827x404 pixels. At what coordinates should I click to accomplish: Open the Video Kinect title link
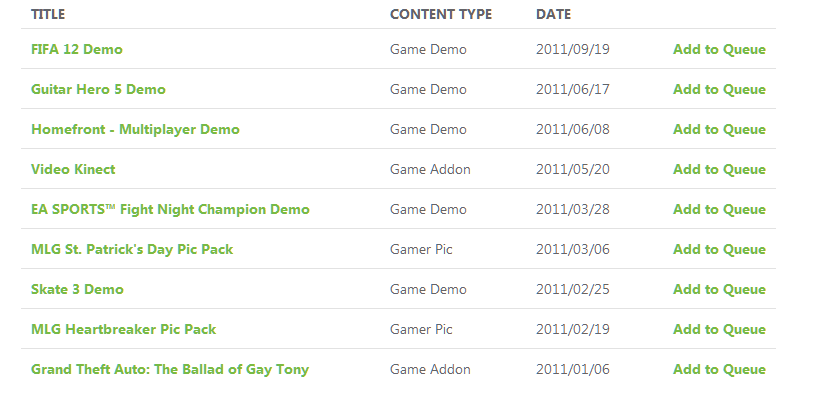(73, 169)
